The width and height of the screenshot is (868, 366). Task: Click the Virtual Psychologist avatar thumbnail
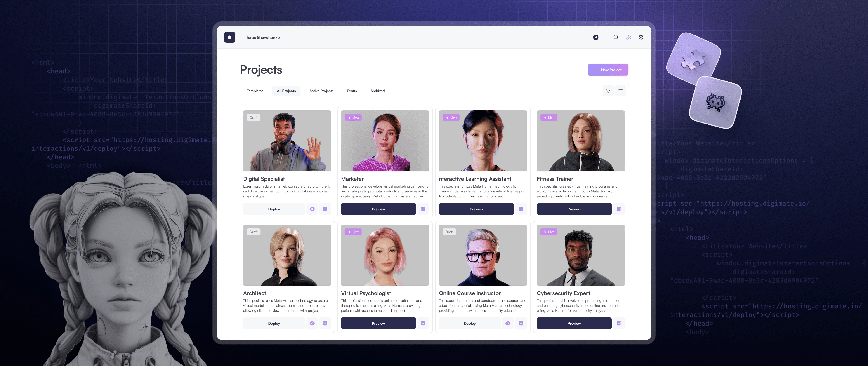point(385,255)
